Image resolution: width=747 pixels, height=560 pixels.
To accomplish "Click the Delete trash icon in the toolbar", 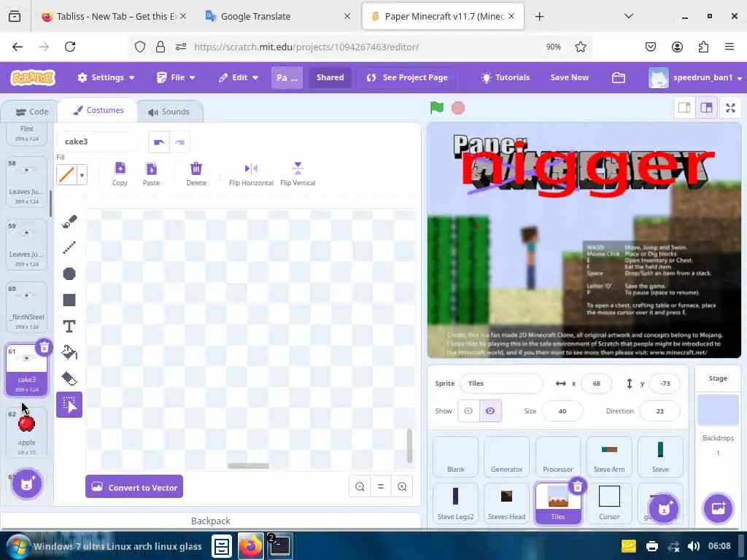I will point(196,174).
